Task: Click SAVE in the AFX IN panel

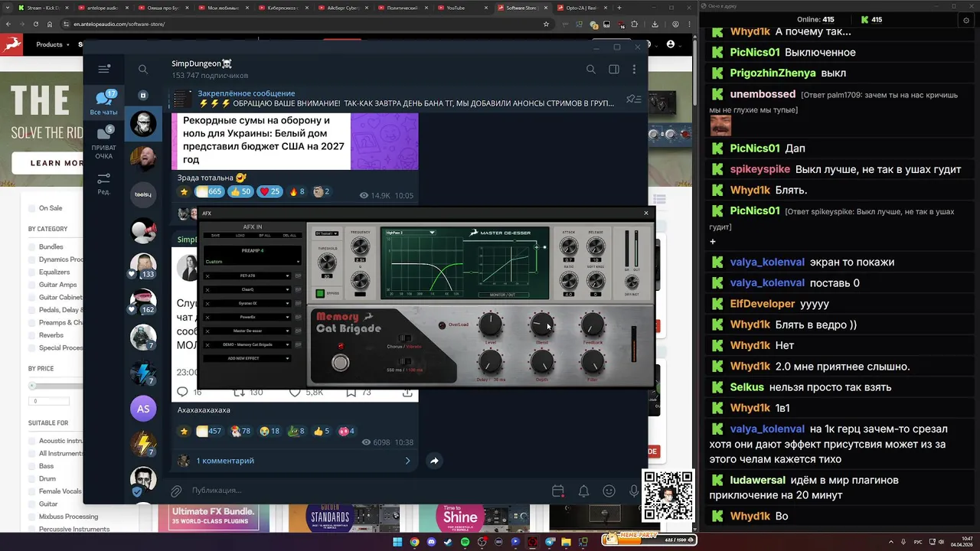Action: point(215,236)
